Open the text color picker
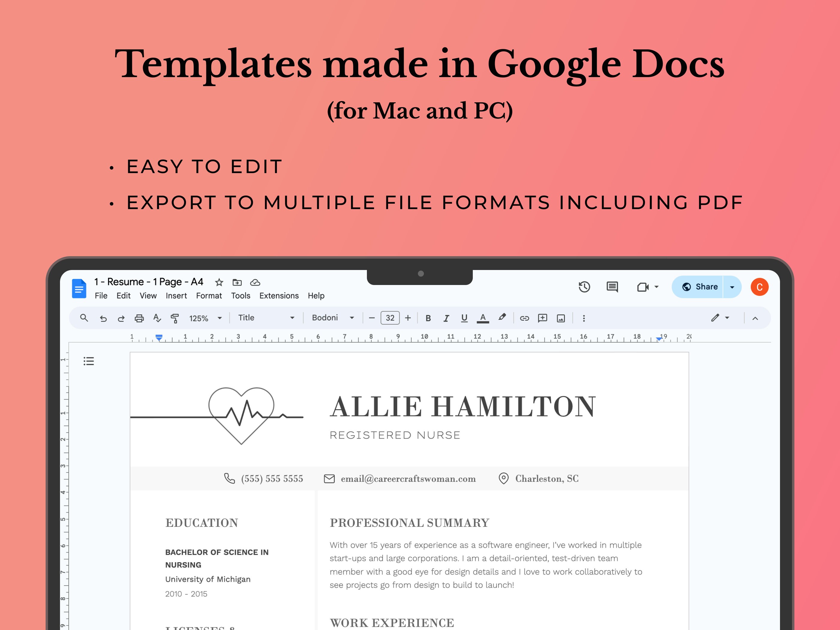 [x=483, y=318]
